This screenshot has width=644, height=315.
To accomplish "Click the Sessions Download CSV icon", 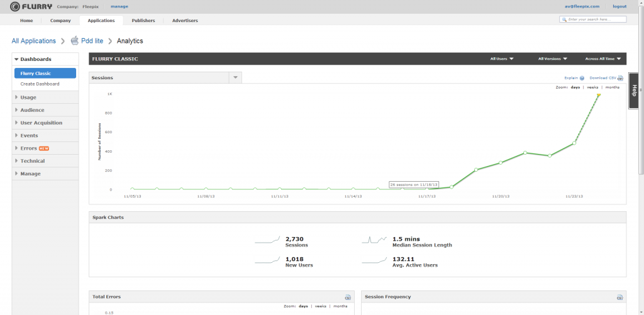I will pos(620,79).
